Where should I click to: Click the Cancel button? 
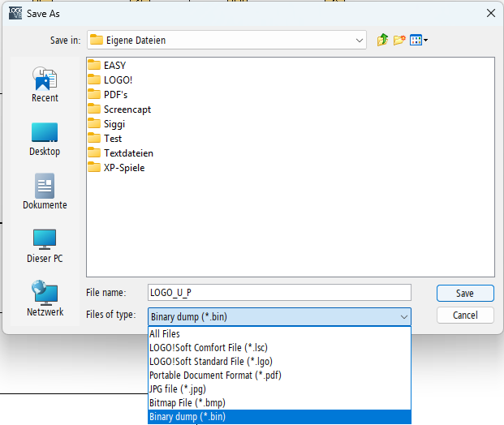point(465,316)
